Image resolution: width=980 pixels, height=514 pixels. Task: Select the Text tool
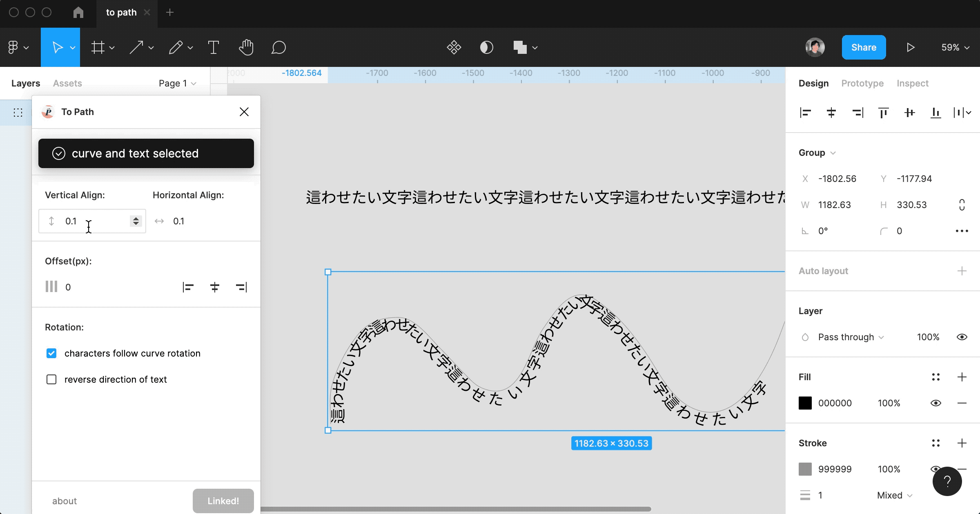coord(214,47)
